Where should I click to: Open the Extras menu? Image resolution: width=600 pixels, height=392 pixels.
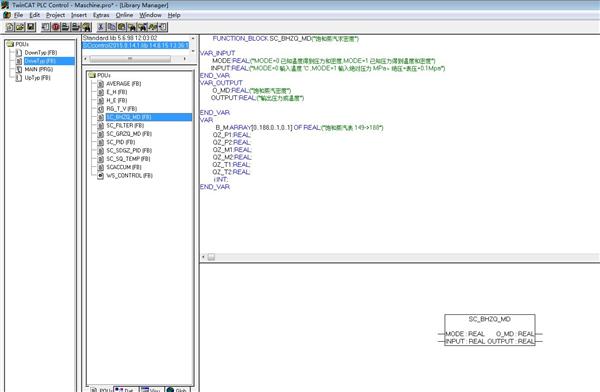click(x=101, y=15)
